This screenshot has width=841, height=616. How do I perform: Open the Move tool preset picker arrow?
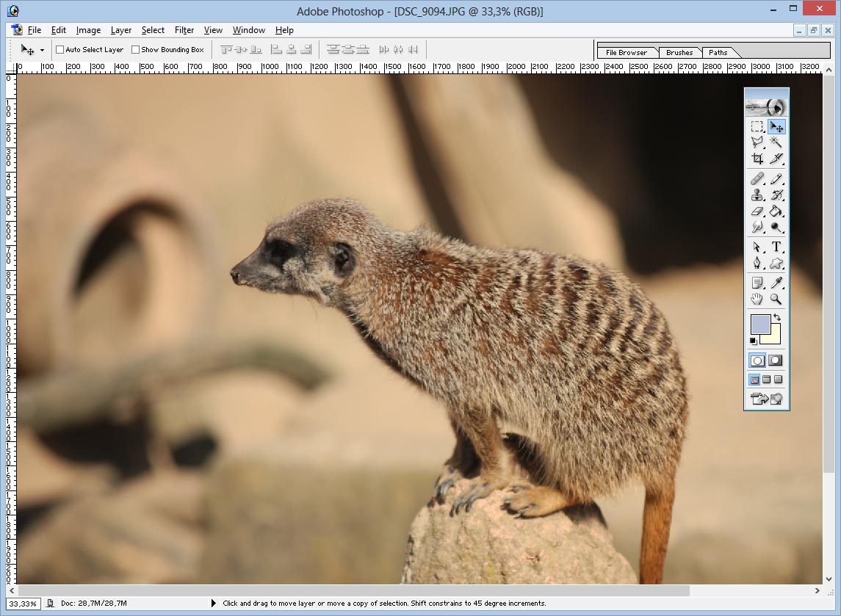pyautogui.click(x=42, y=50)
